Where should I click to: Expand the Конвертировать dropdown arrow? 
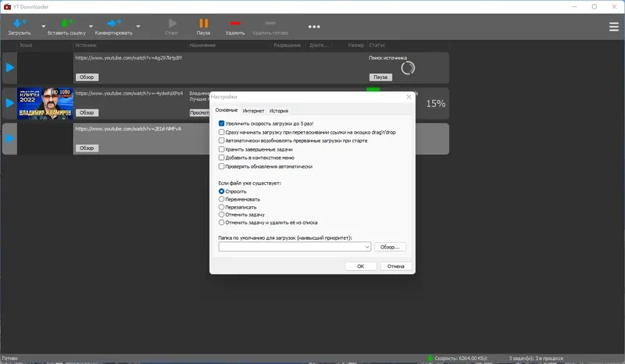point(138,27)
